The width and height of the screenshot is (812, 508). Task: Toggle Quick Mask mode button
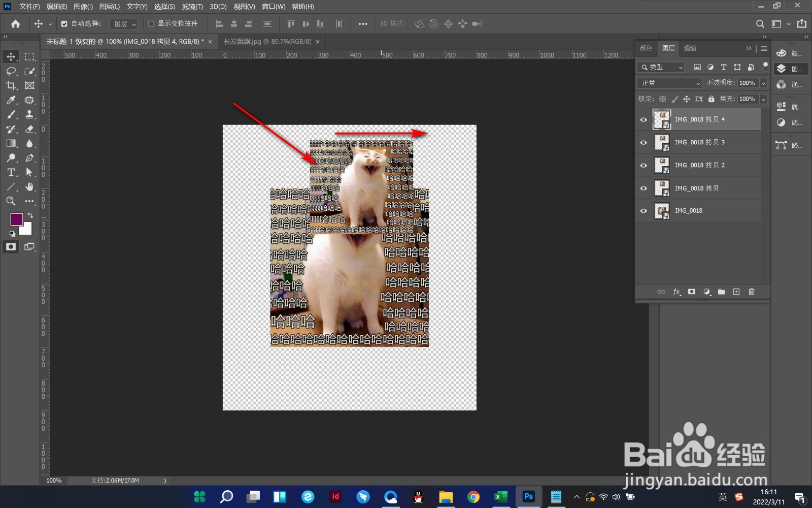[x=11, y=247]
